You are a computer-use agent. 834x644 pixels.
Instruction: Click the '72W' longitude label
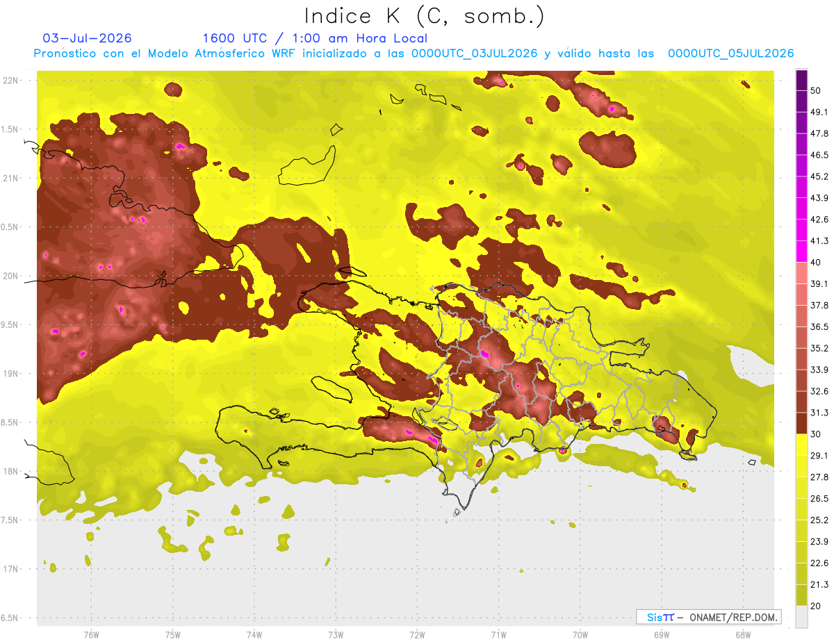417,635
